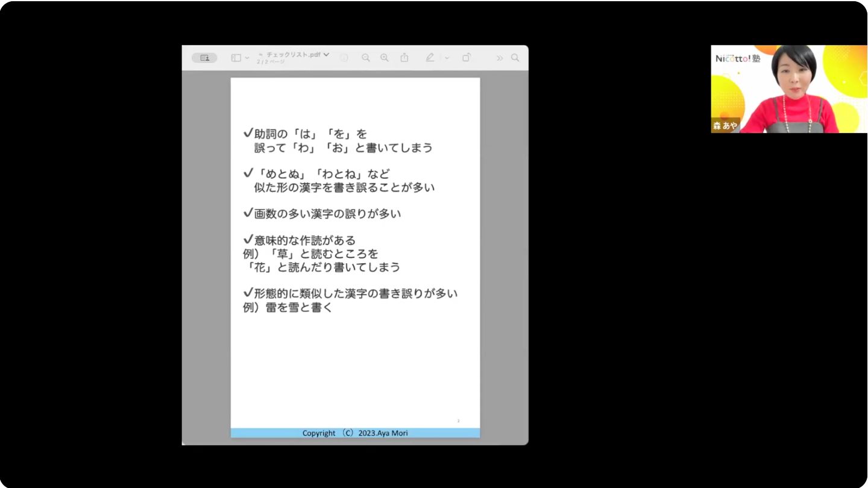Click the line 助詞の「は」「を」を
The width and height of the screenshot is (868, 488).
[305, 134]
